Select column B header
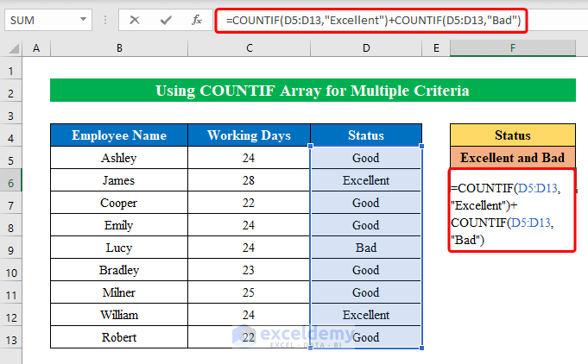This screenshot has width=588, height=364. point(119,48)
